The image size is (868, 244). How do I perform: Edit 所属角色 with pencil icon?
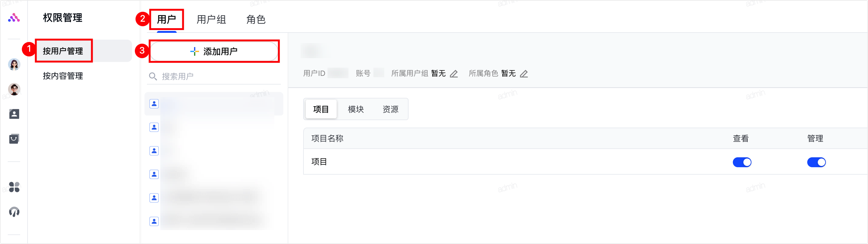524,74
